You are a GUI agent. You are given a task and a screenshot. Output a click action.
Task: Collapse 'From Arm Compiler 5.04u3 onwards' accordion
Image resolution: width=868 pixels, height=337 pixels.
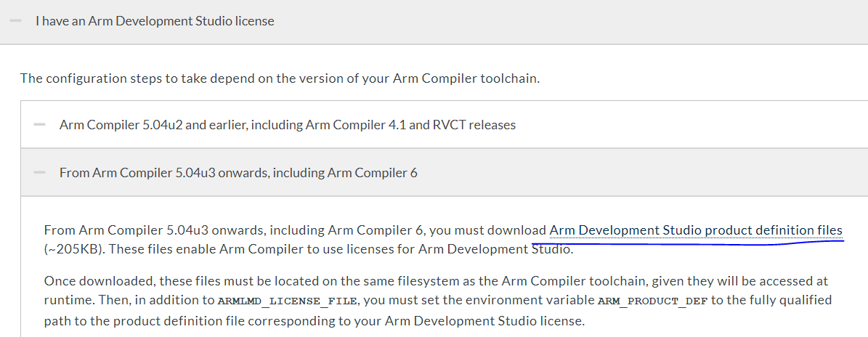pyautogui.click(x=445, y=173)
